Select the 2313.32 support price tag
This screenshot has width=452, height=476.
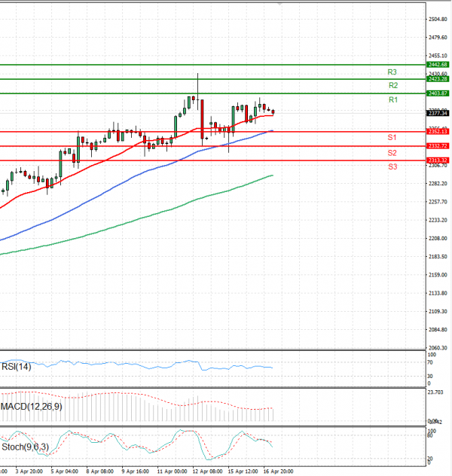coord(438,160)
